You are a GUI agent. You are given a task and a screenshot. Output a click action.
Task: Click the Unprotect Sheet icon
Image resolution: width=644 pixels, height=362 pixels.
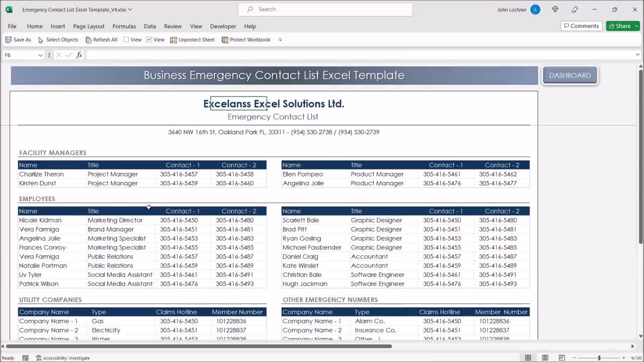[x=173, y=40]
